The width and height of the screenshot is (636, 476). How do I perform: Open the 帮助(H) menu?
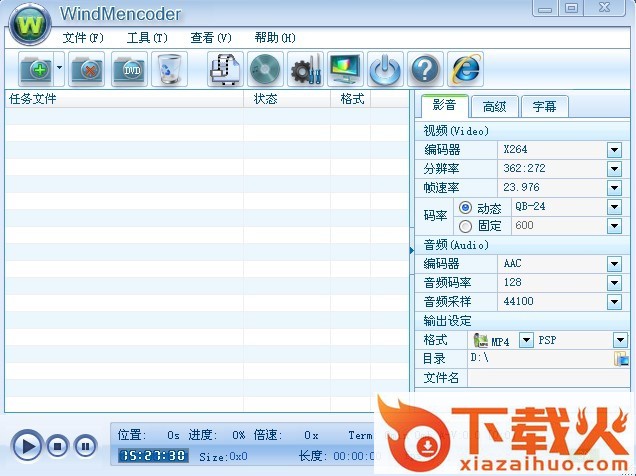pos(275,38)
